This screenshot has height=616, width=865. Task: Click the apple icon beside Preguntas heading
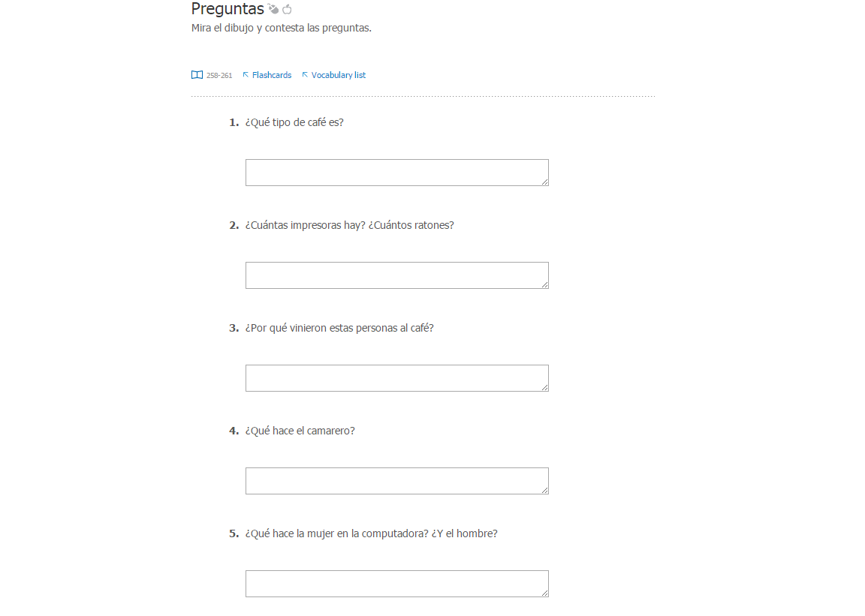(x=287, y=9)
